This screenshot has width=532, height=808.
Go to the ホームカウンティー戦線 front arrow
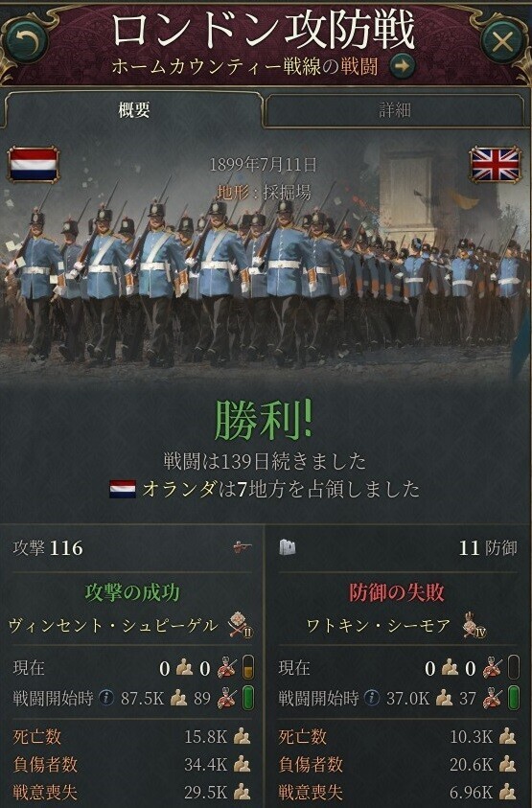[x=402, y=66]
